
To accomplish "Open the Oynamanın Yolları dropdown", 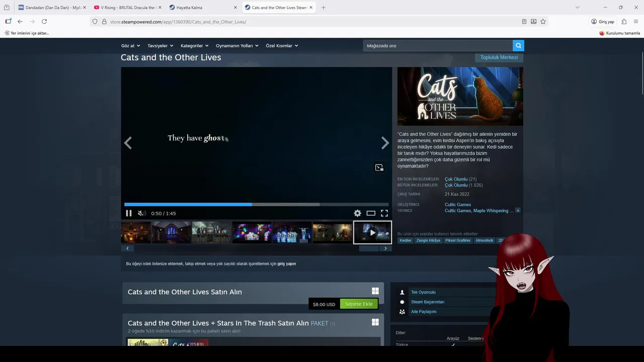I will tap(237, 46).
